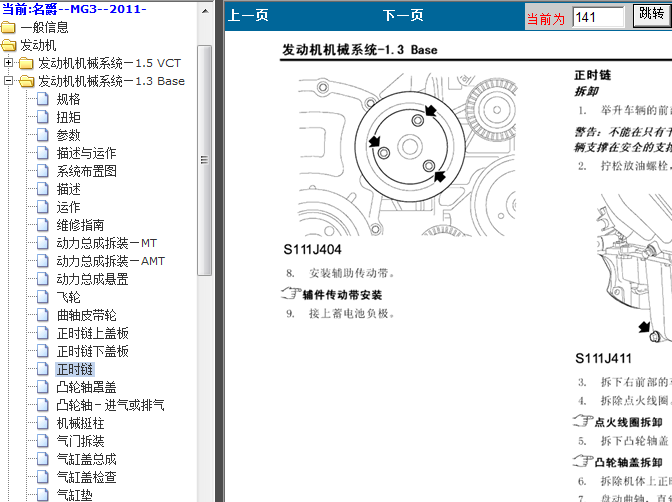This screenshot has width=672, height=502.
Task: Select the 曲轴皮带轮 entry
Action: click(x=86, y=315)
